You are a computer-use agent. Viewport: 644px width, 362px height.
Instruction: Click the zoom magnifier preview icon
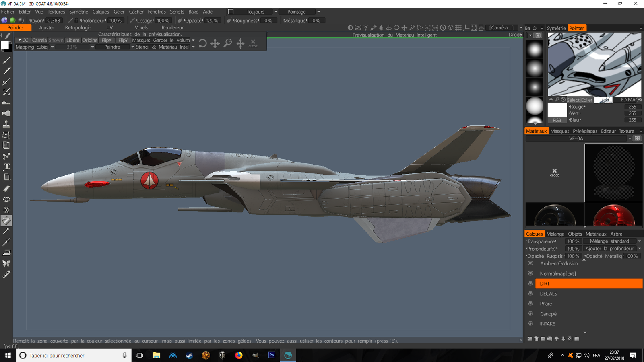[x=228, y=43]
